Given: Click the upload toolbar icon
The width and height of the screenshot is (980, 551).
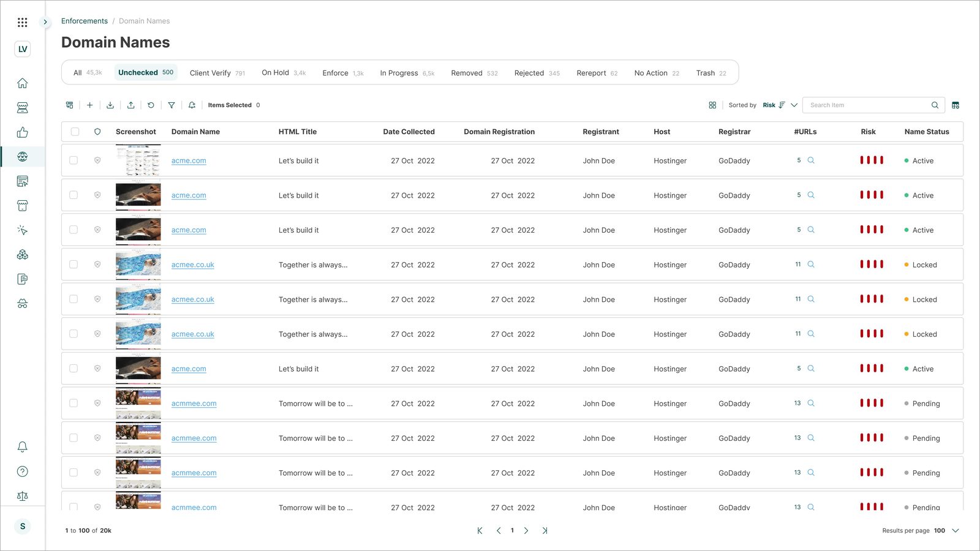Looking at the screenshot, I should tap(130, 105).
